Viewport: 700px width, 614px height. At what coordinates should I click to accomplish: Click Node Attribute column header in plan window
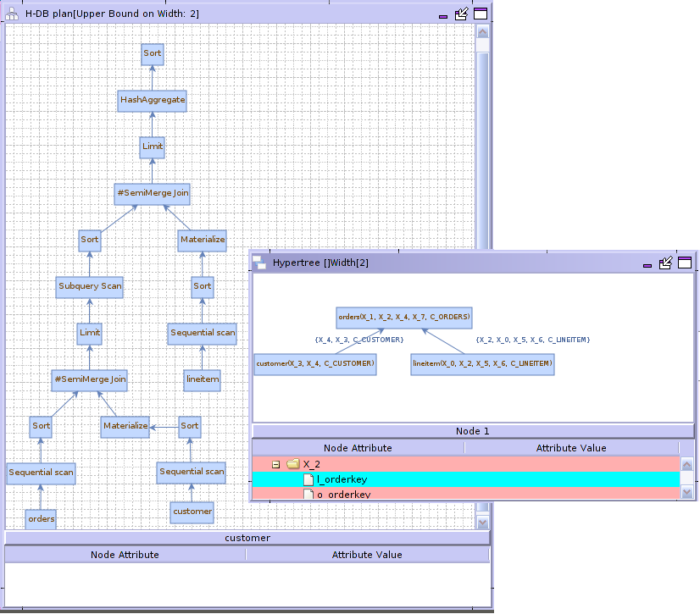[125, 555]
